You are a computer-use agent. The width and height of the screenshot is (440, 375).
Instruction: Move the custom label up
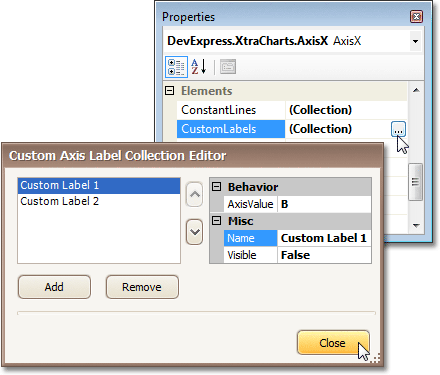pos(194,194)
